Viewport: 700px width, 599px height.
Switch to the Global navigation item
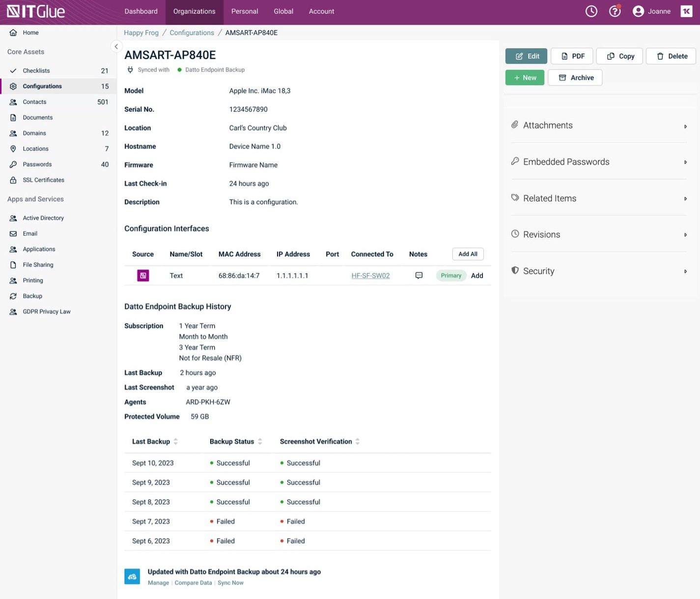pos(283,11)
